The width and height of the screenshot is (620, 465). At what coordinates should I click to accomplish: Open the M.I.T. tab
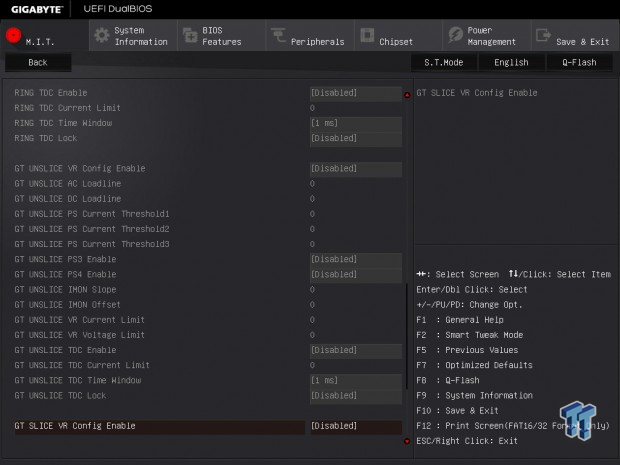(45, 36)
